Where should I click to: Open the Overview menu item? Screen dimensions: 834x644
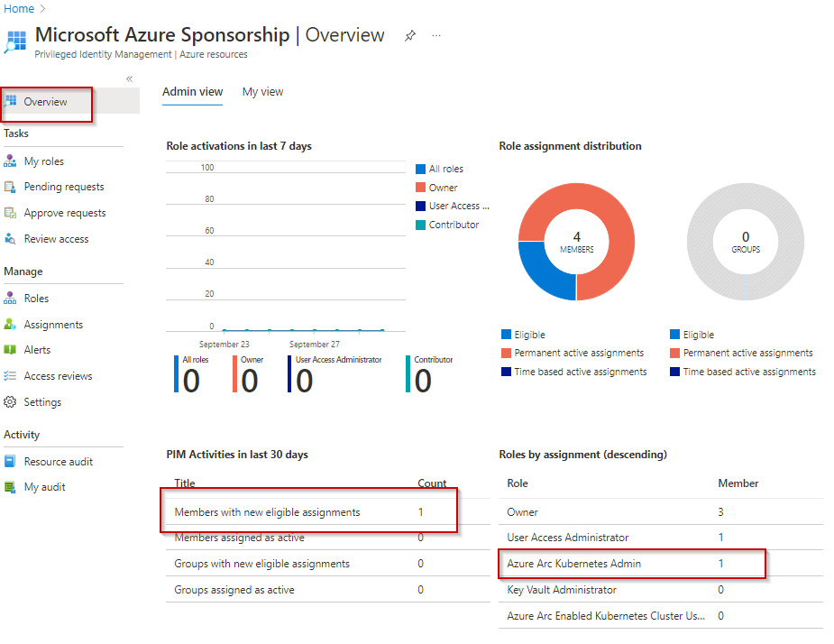click(x=69, y=101)
